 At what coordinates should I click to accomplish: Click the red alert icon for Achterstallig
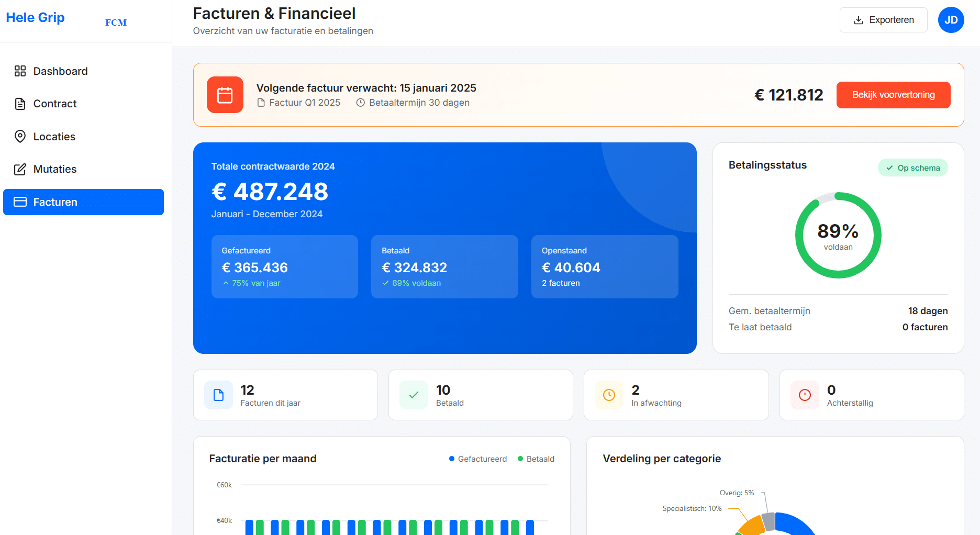[x=805, y=395]
